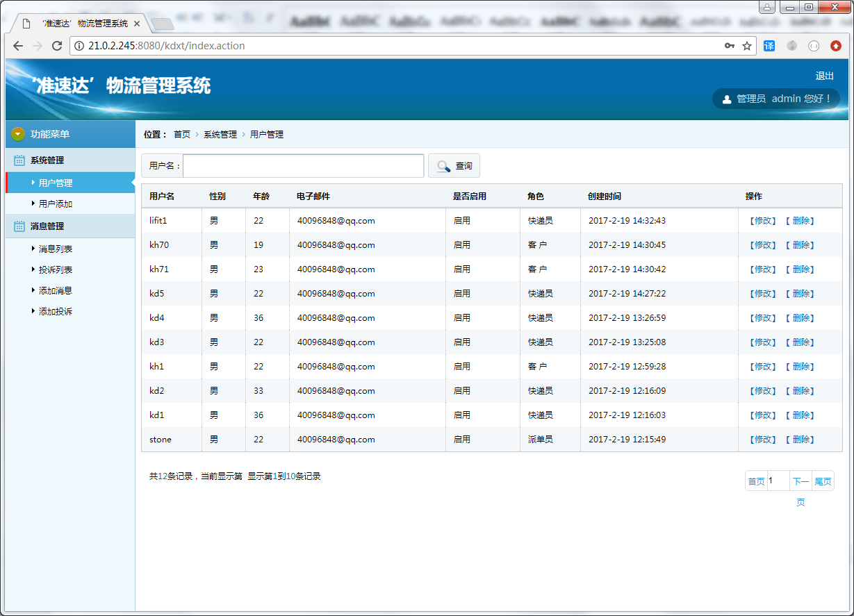
Task: Click username cell kh70
Action: (159, 244)
